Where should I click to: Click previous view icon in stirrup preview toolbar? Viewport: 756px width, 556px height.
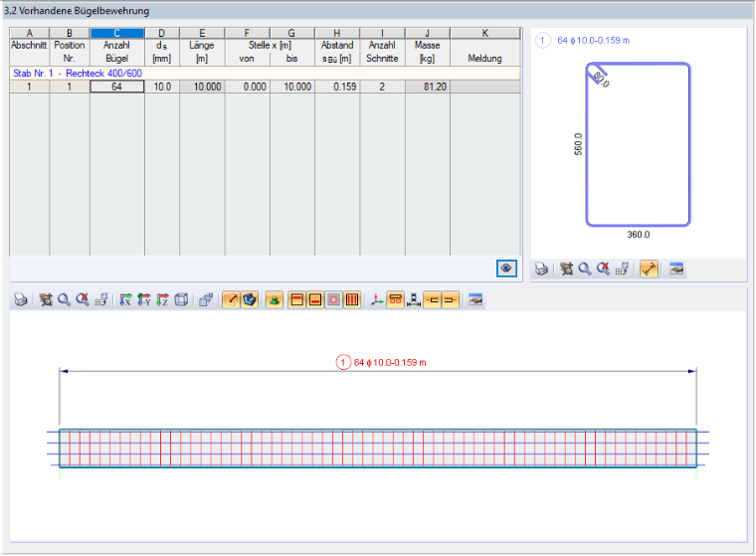tap(622, 269)
